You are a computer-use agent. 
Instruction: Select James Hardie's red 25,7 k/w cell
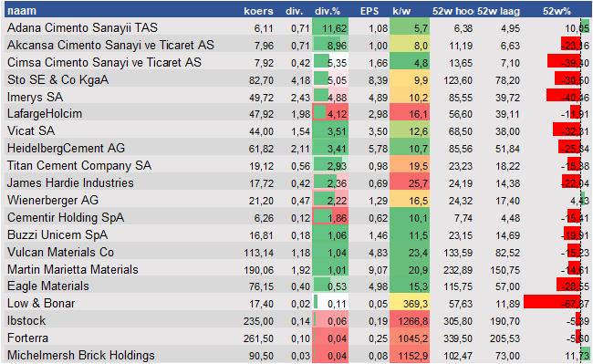[410, 183]
